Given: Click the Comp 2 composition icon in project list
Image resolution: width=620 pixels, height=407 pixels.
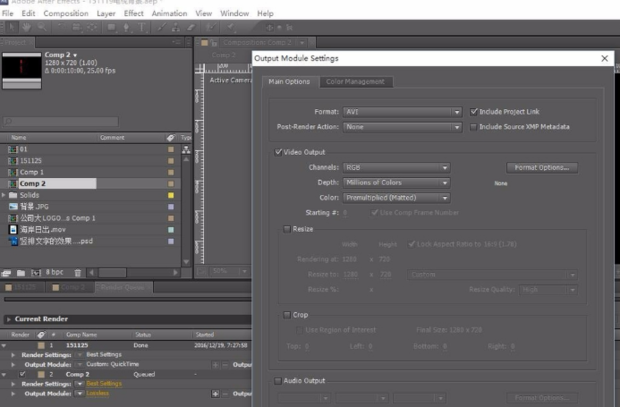Looking at the screenshot, I should [x=12, y=184].
